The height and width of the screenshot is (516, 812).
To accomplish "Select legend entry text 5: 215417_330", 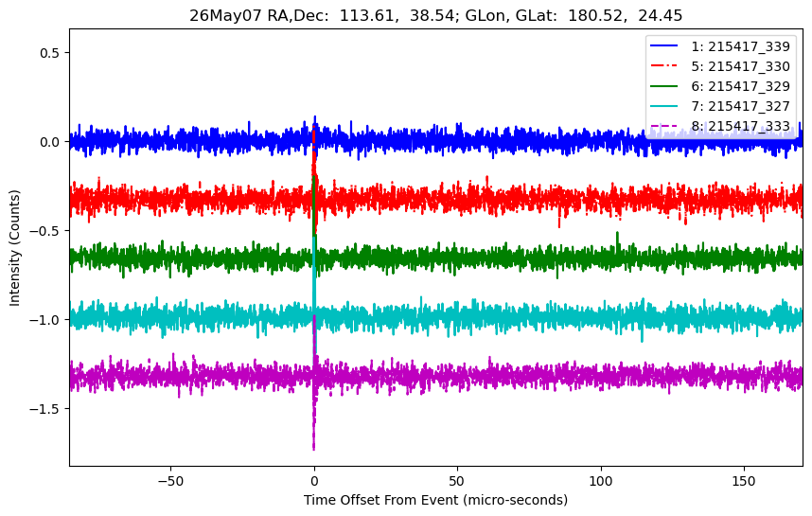I will click(x=740, y=66).
